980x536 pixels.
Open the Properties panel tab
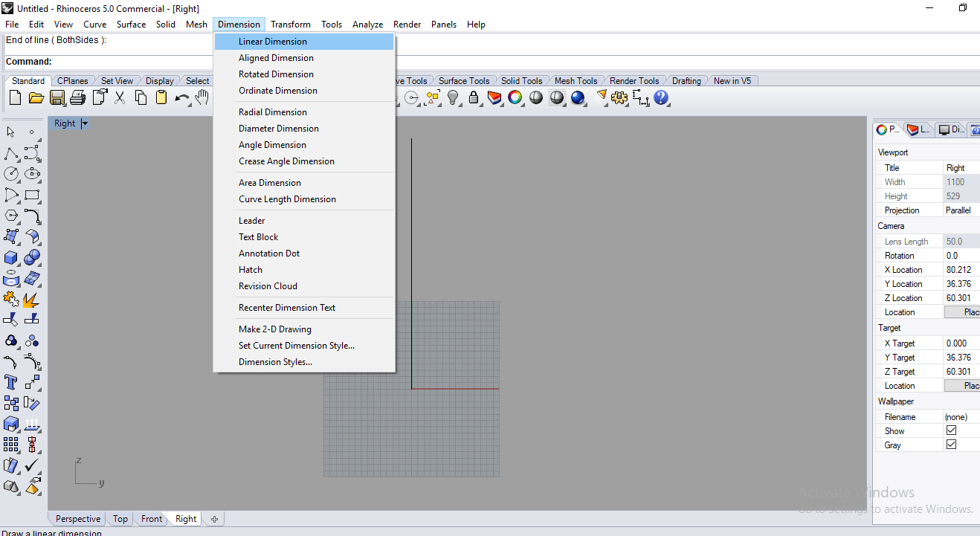pyautogui.click(x=888, y=129)
